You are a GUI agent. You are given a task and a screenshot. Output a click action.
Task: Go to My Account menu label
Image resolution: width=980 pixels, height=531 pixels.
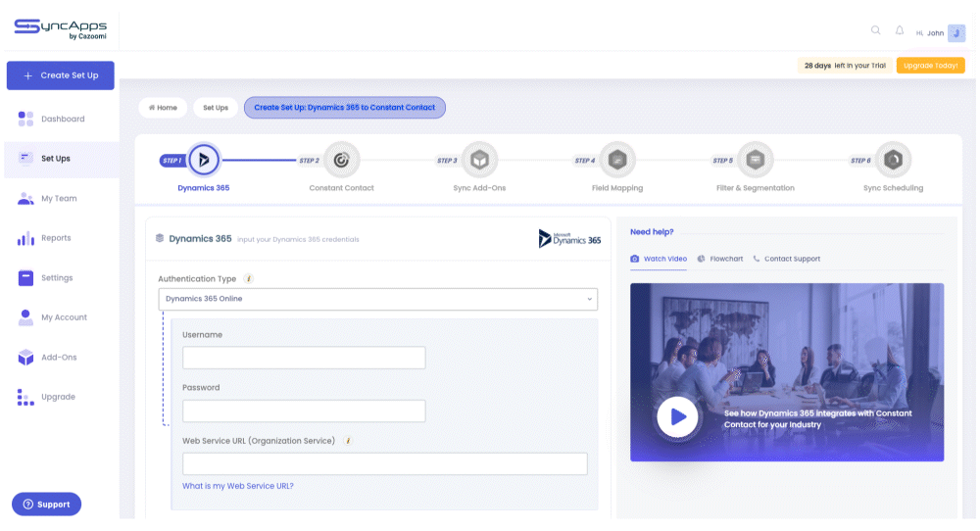click(65, 317)
